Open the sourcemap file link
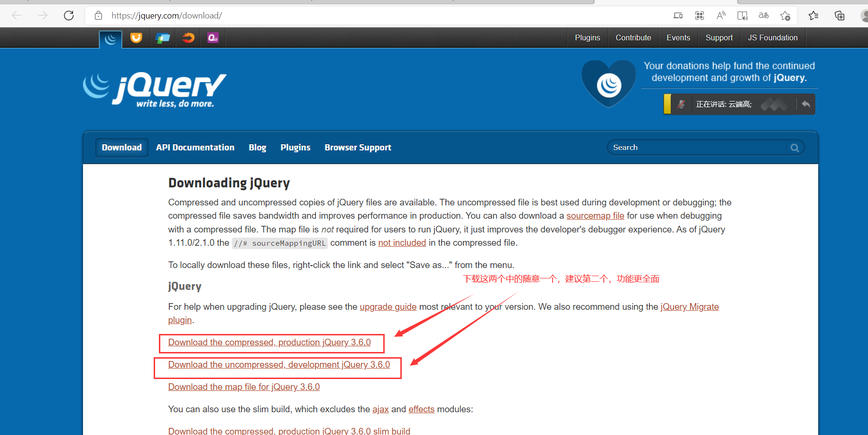The image size is (868, 435). point(595,216)
